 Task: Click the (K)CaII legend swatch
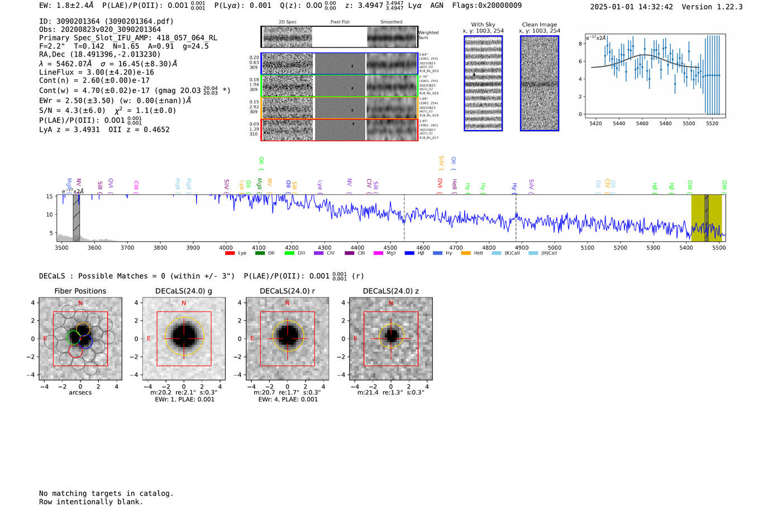tap(496, 253)
